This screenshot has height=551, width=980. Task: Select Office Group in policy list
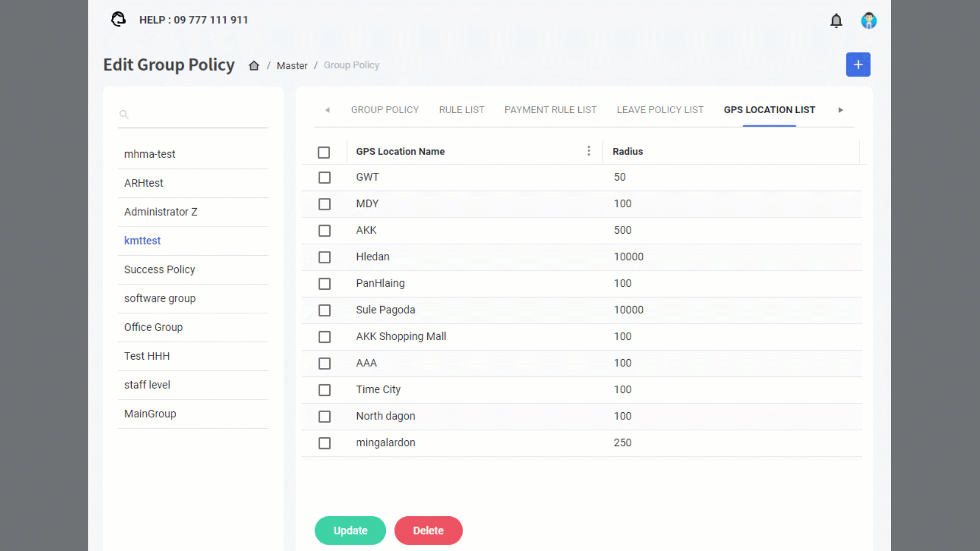[153, 327]
